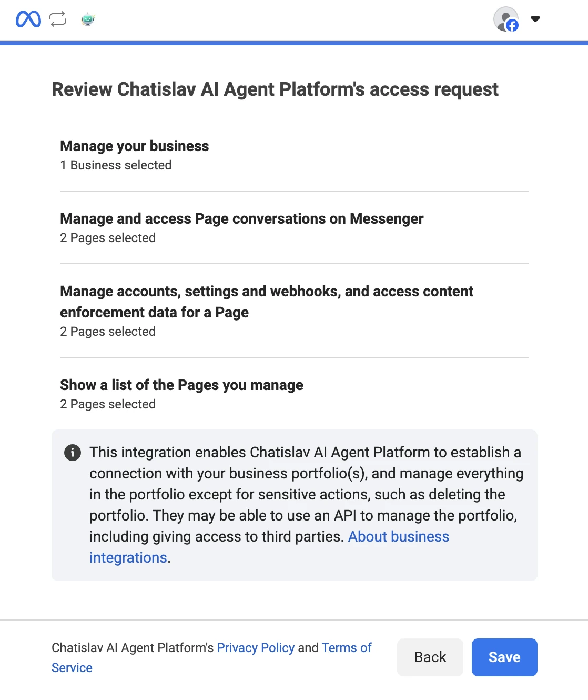Click '2 Pages selected' under Show a list of Pages

108,404
